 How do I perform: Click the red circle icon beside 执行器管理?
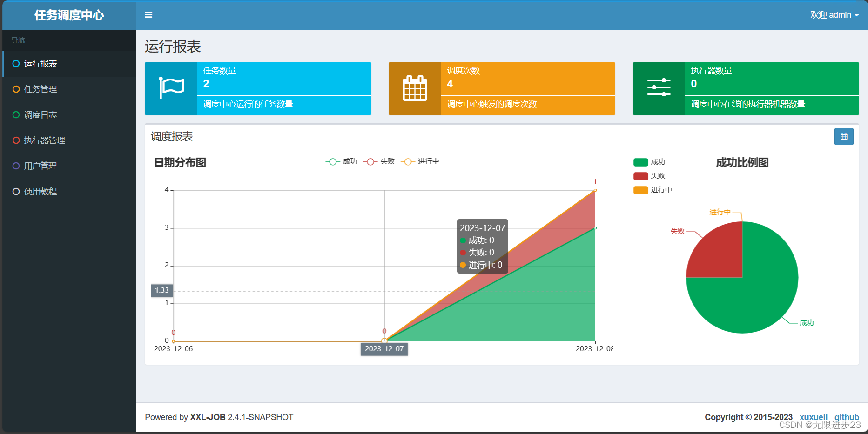pyautogui.click(x=16, y=140)
